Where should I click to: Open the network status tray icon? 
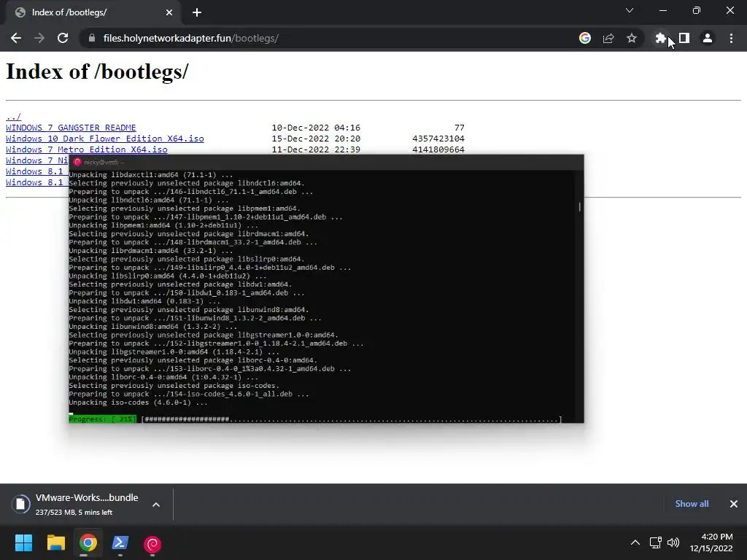(656, 542)
